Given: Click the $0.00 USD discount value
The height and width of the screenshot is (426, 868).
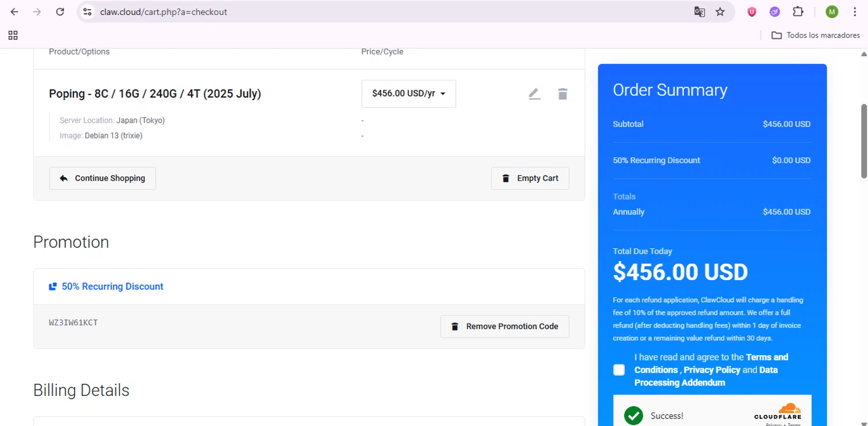Looking at the screenshot, I should click(x=791, y=160).
